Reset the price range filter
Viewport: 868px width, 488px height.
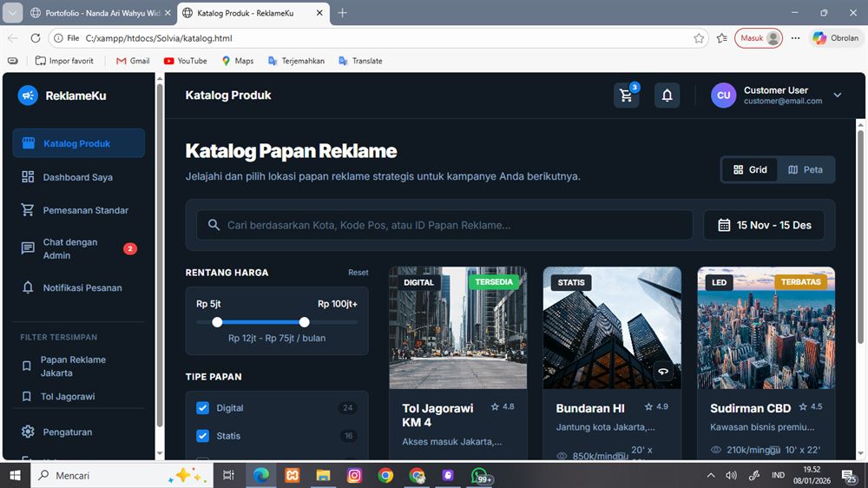click(x=358, y=273)
